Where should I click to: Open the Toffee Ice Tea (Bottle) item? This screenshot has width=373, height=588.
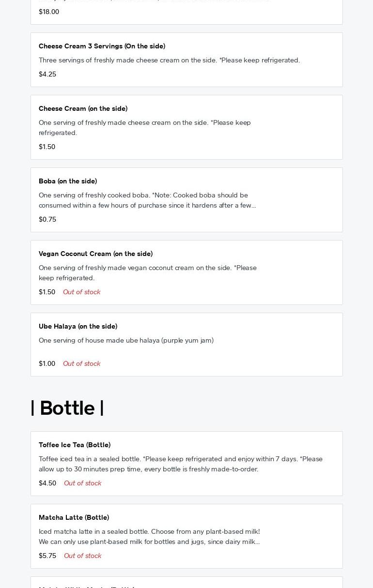[75, 445]
